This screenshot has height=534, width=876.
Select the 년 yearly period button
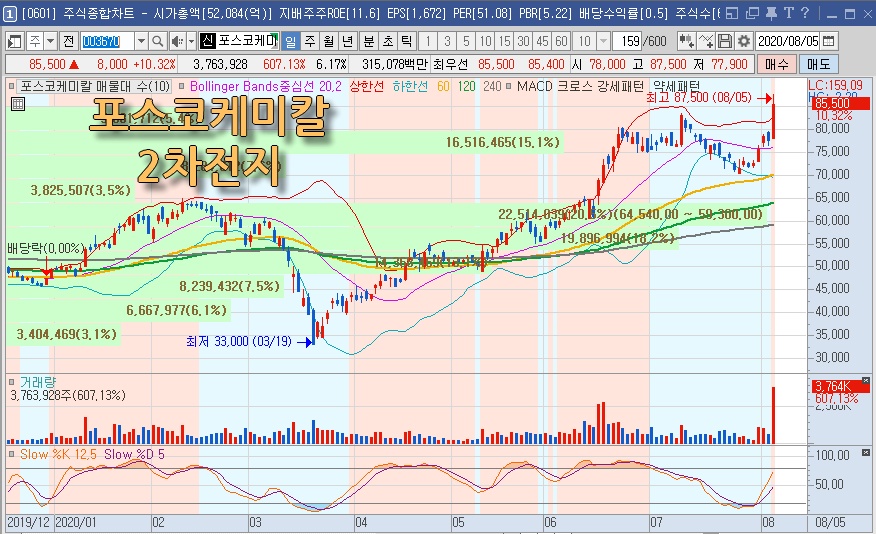[347, 41]
